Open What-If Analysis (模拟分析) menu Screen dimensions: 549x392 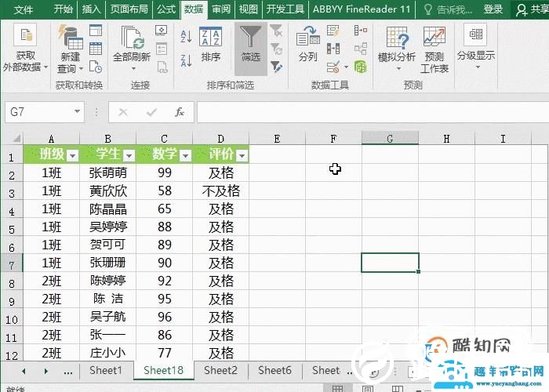pos(397,48)
